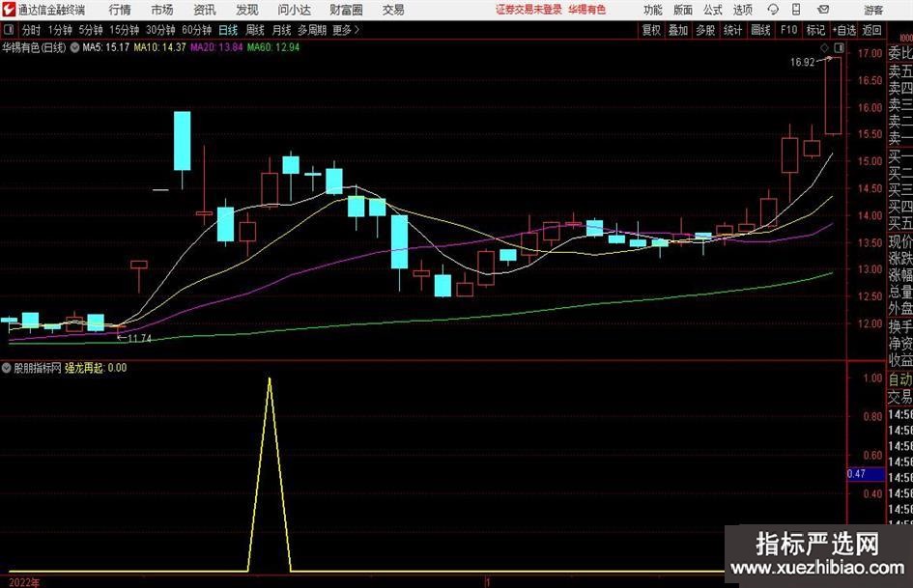913x588 pixels.
Task: Open the 公式 menu
Action: pos(713,10)
